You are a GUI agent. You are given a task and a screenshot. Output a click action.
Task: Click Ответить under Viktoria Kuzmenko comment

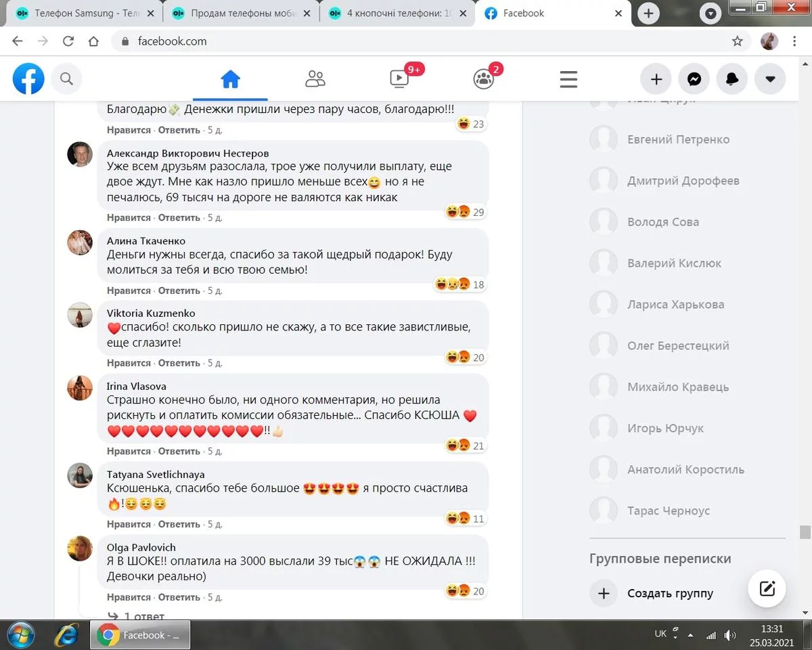point(179,363)
